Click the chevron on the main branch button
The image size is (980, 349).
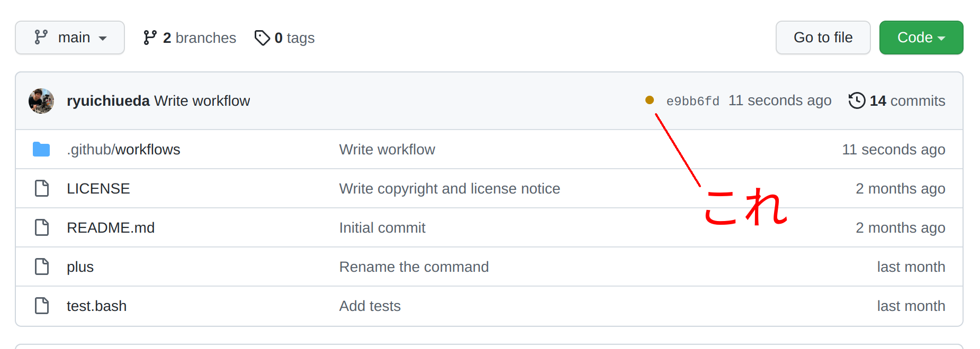click(102, 38)
